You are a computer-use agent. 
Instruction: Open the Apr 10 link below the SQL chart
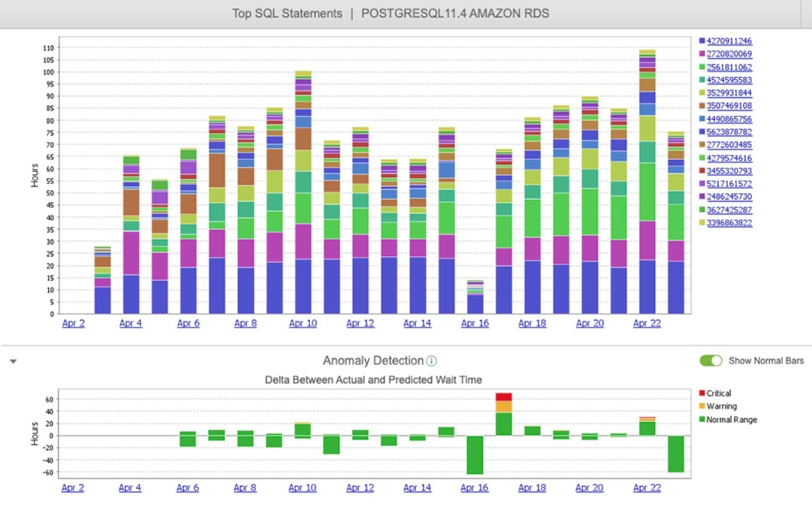point(302,323)
